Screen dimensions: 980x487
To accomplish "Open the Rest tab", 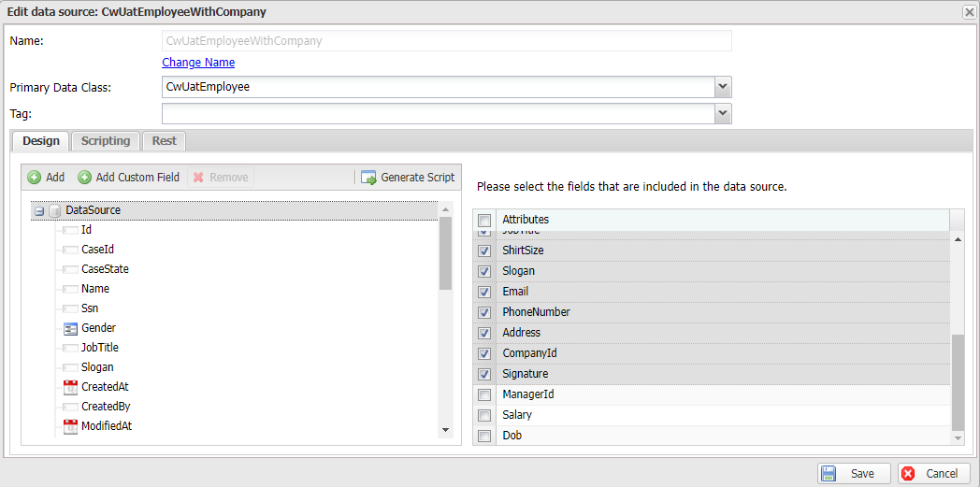I will pyautogui.click(x=164, y=141).
